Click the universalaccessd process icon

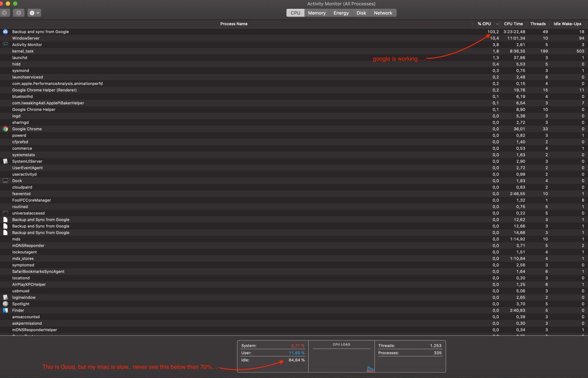click(x=5, y=213)
